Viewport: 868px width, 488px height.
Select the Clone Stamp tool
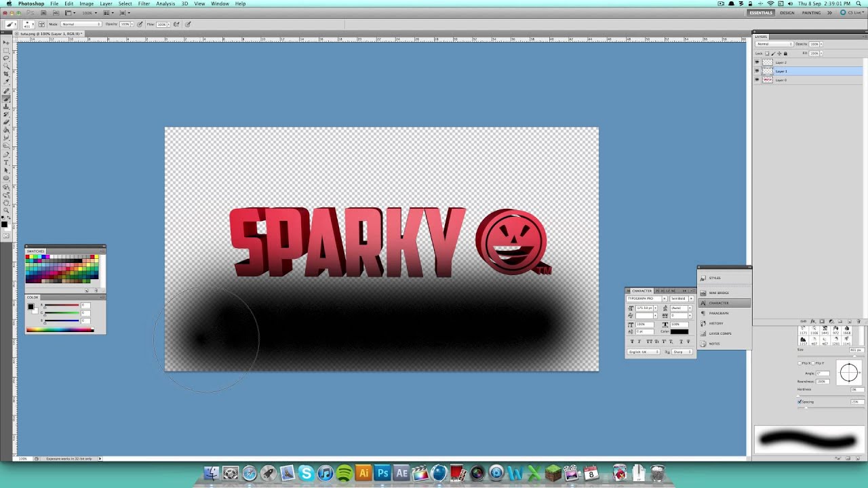(6, 106)
